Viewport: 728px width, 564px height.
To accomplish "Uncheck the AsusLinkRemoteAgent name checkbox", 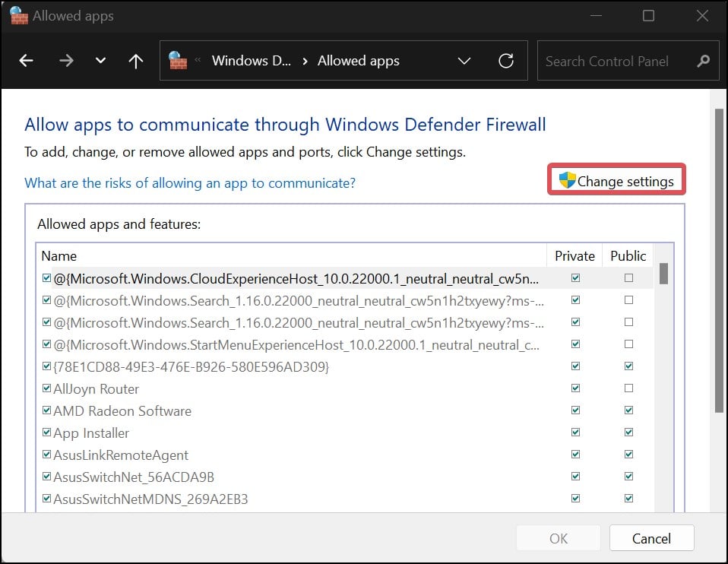I will (x=46, y=455).
